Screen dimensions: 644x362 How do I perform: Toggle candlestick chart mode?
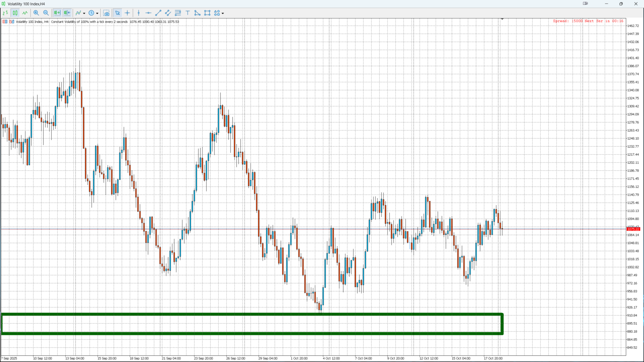coord(15,13)
